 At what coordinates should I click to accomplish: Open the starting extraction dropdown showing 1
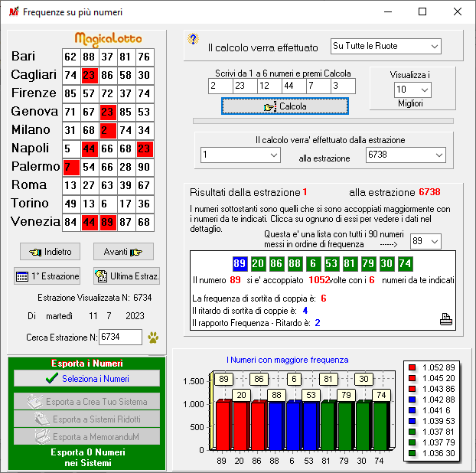[x=240, y=155]
